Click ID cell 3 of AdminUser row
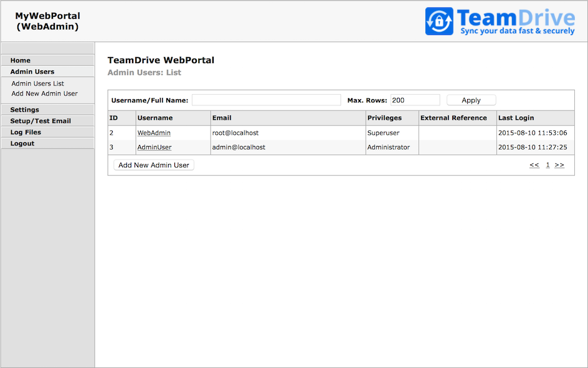588x368 pixels. [122, 147]
